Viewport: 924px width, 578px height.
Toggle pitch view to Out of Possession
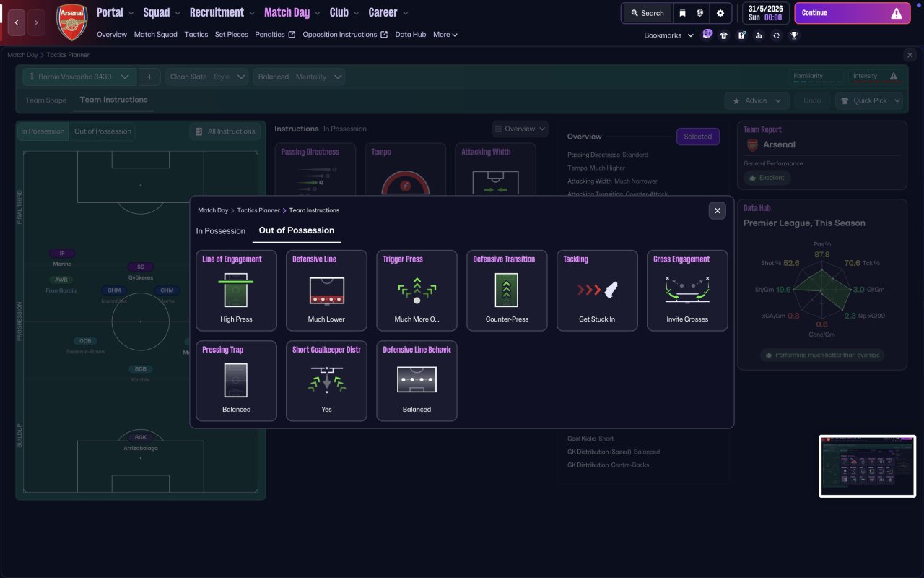point(103,131)
